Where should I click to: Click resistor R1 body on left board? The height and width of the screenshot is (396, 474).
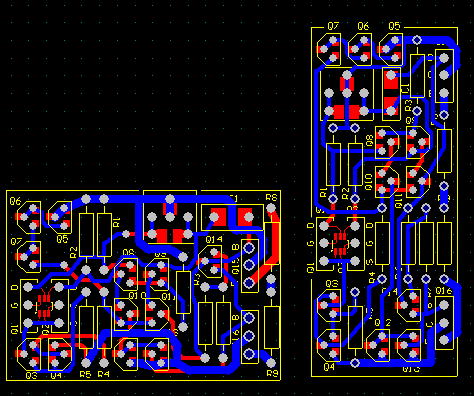[x=104, y=235]
